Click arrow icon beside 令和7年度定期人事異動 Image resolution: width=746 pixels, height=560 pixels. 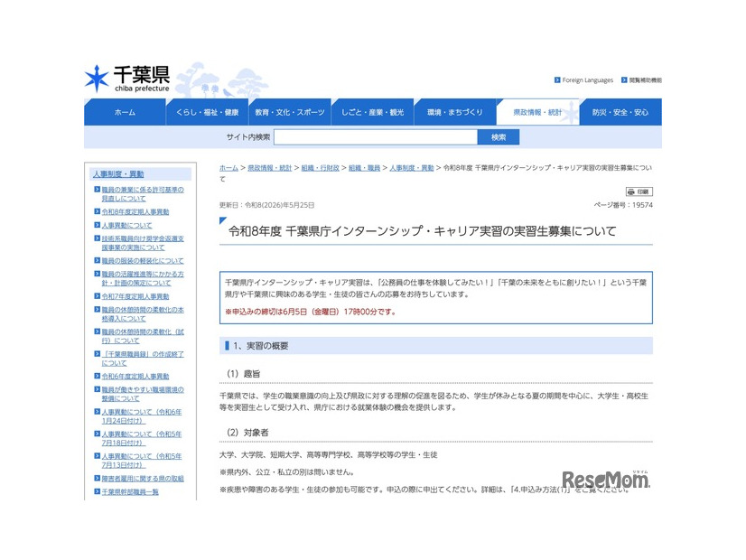pyautogui.click(x=97, y=296)
